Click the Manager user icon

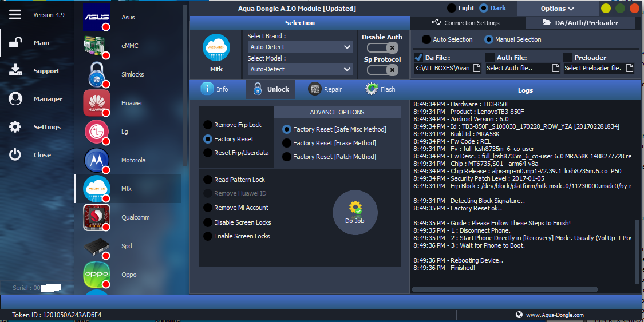pyautogui.click(x=15, y=99)
